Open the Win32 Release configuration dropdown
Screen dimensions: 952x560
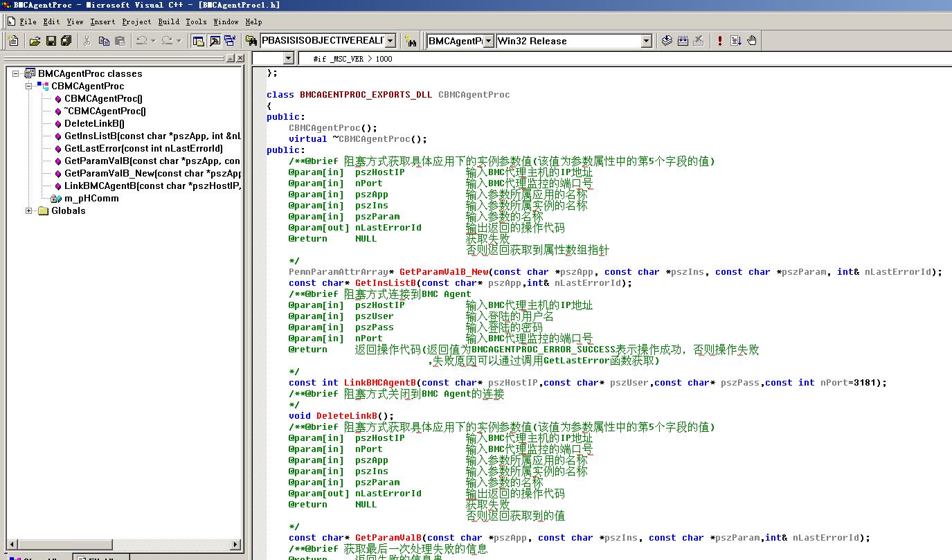click(x=646, y=41)
